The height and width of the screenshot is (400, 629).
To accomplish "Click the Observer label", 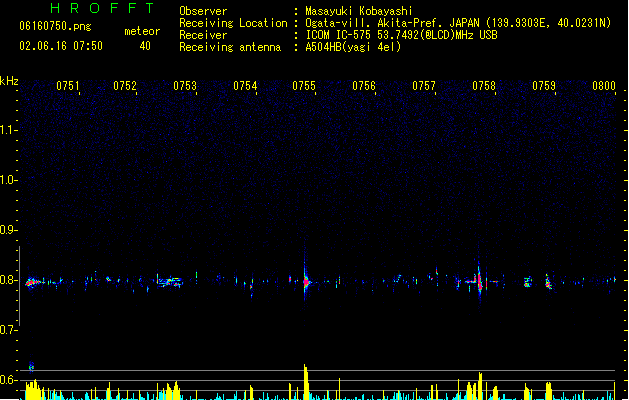I will point(203,11).
